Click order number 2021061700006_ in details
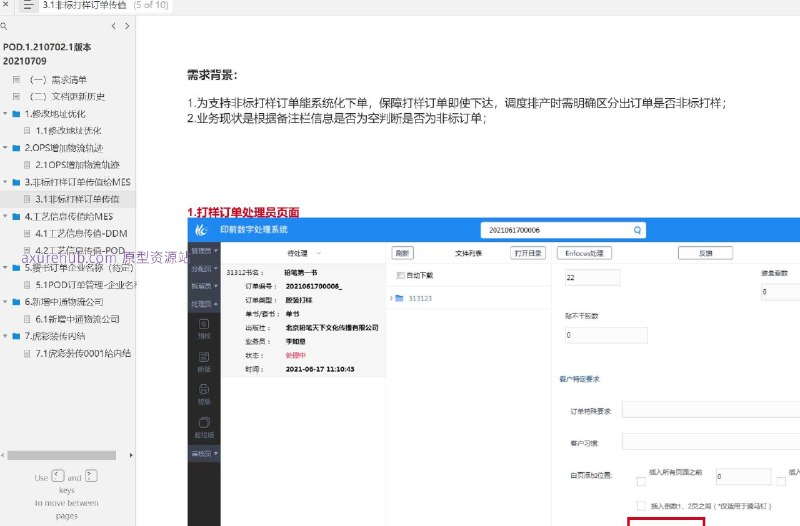Screen dimensions: 800x526 (314, 287)
